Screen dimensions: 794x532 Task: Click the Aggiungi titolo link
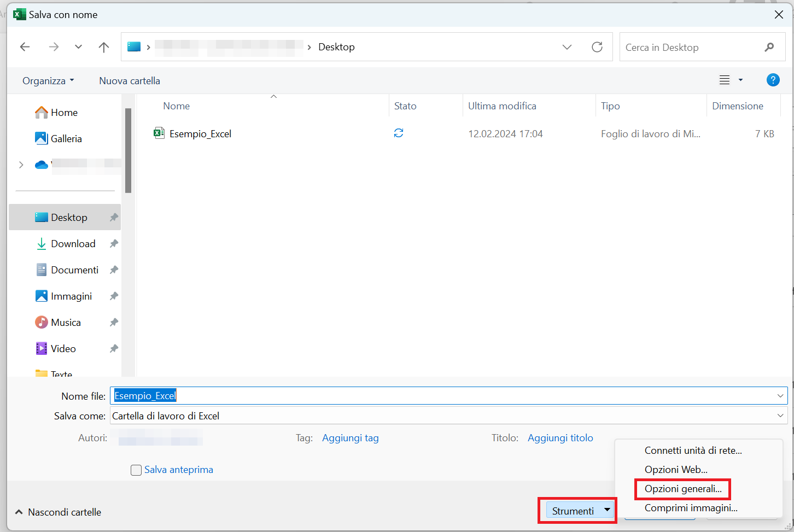561,438
